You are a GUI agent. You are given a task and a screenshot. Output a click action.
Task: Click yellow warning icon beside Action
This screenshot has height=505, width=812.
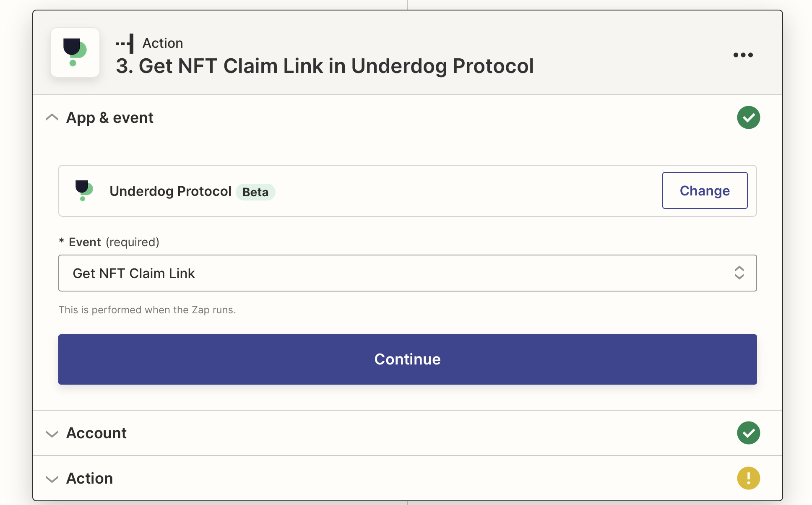pyautogui.click(x=748, y=478)
